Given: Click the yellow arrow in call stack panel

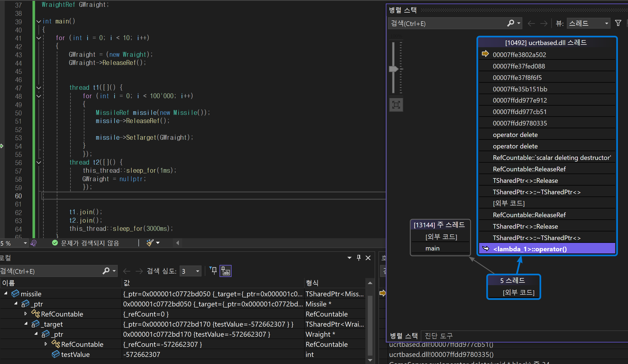Looking at the screenshot, I should (x=383, y=293).
